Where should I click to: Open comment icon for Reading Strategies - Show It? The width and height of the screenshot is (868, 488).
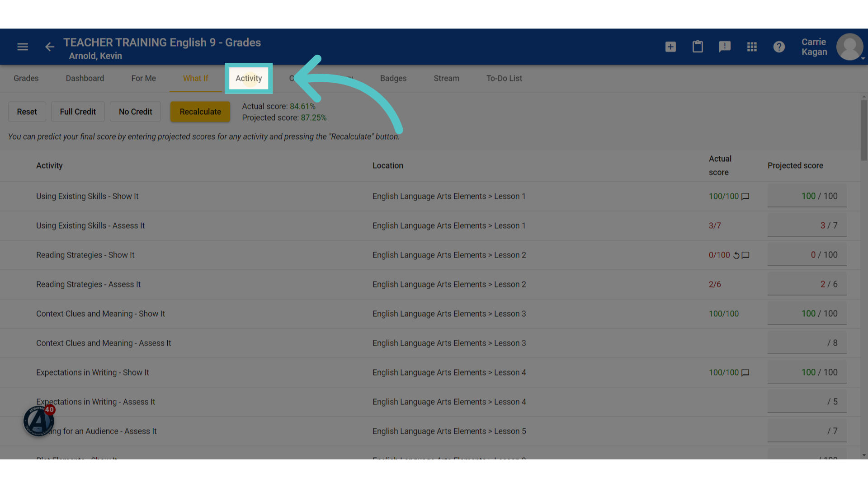click(x=745, y=255)
